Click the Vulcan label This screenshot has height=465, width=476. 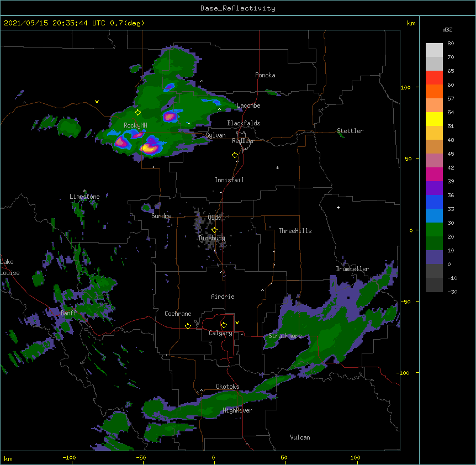(x=300, y=437)
